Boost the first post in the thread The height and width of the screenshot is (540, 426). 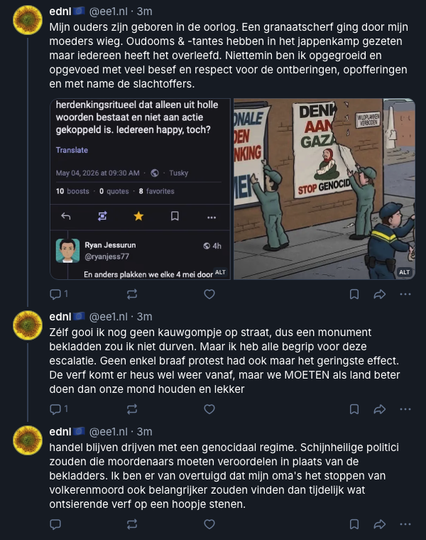[132, 294]
